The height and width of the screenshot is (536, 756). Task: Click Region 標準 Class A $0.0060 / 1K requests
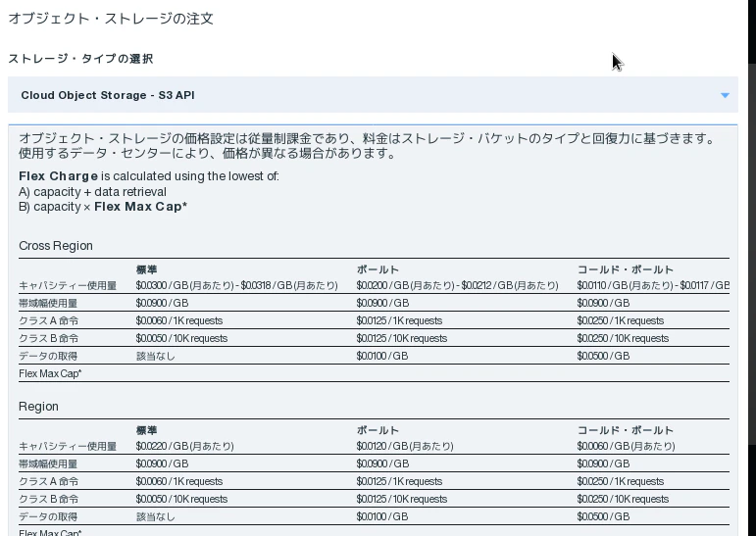click(179, 481)
